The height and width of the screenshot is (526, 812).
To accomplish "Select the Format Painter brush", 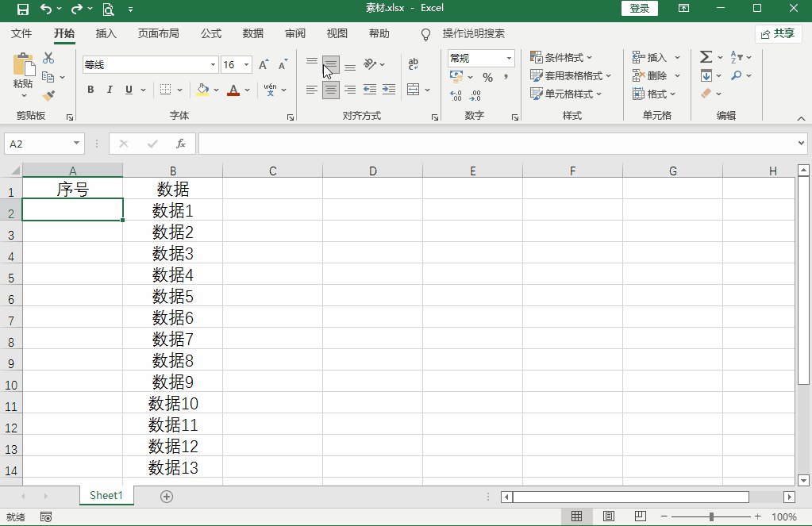I will (48, 96).
